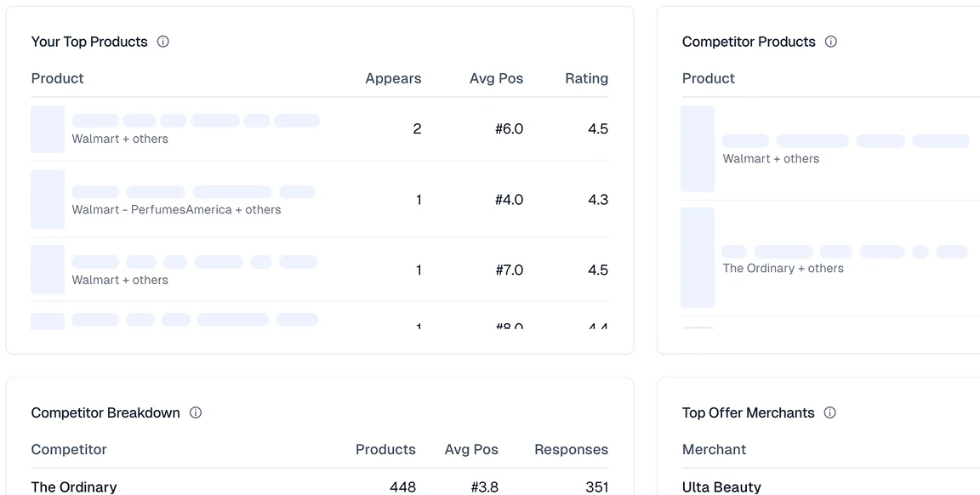Click the Product column header in Competitor Products
Screen dimensions: 980x495
click(708, 78)
